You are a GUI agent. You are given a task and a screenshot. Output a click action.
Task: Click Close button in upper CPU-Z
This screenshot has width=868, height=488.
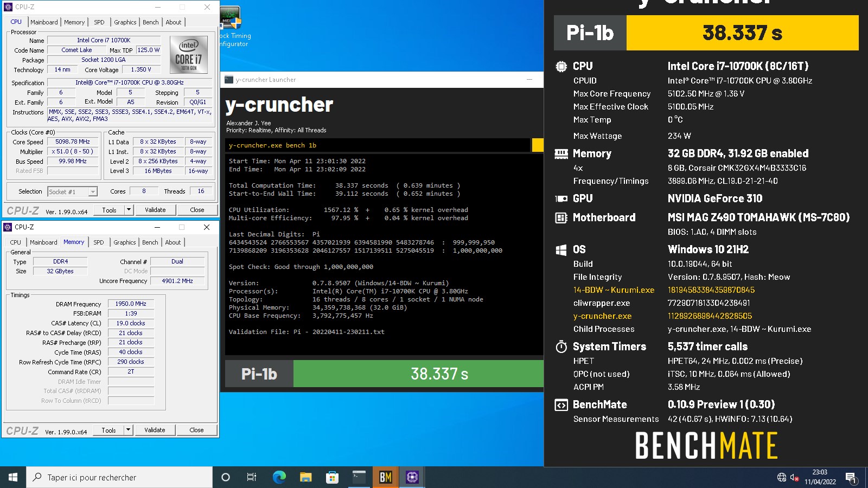coord(197,210)
